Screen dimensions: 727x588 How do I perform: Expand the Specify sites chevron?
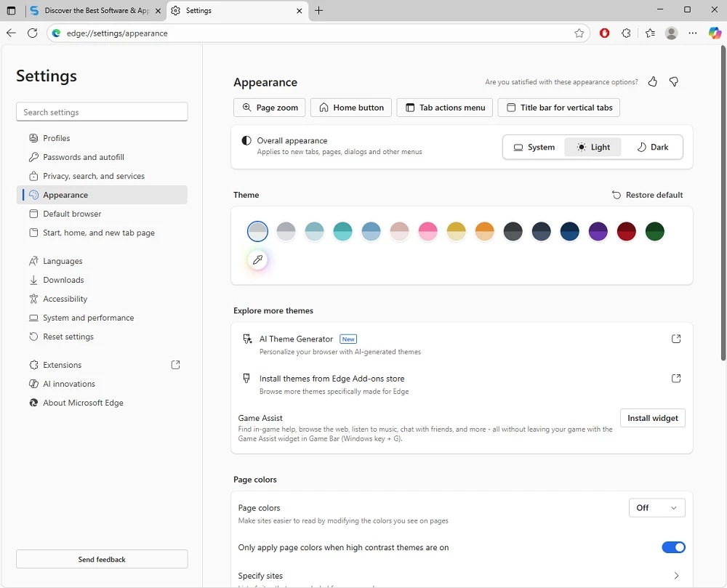pyautogui.click(x=676, y=576)
